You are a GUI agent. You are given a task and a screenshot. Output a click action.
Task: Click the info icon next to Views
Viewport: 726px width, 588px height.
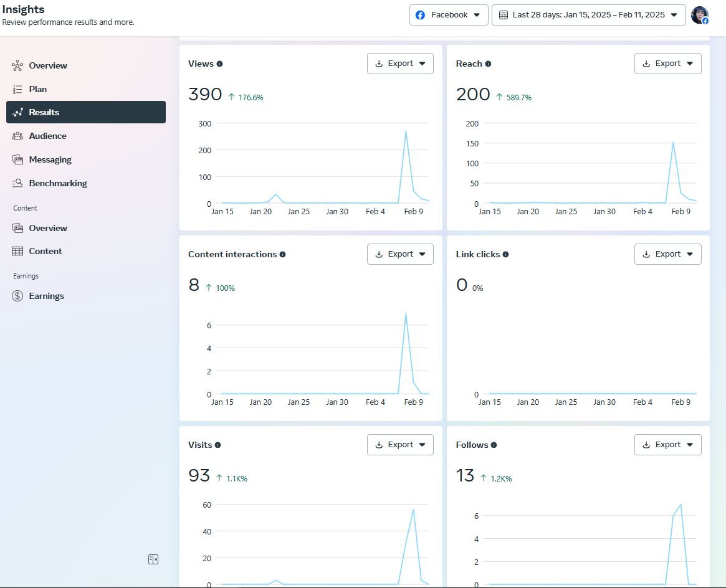tap(219, 64)
